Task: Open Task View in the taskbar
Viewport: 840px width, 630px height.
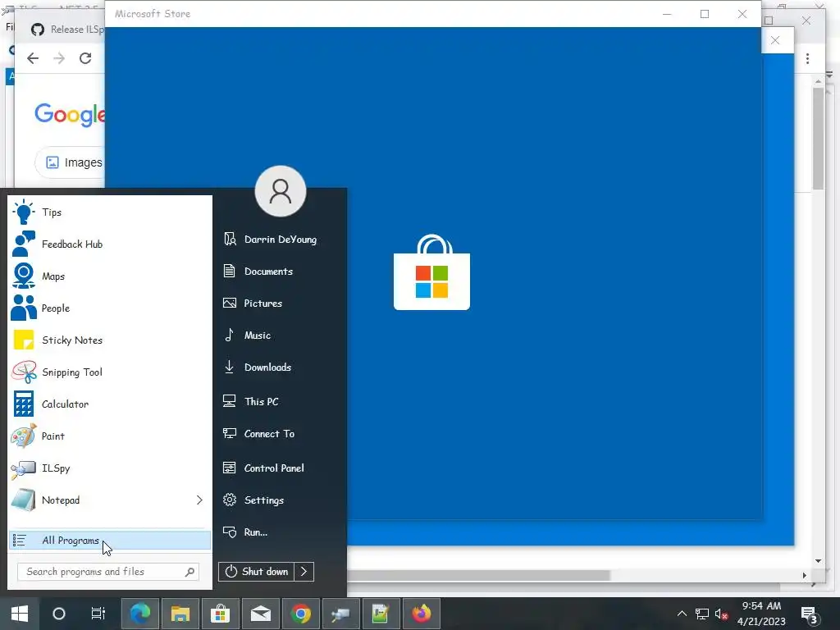Action: 98,614
